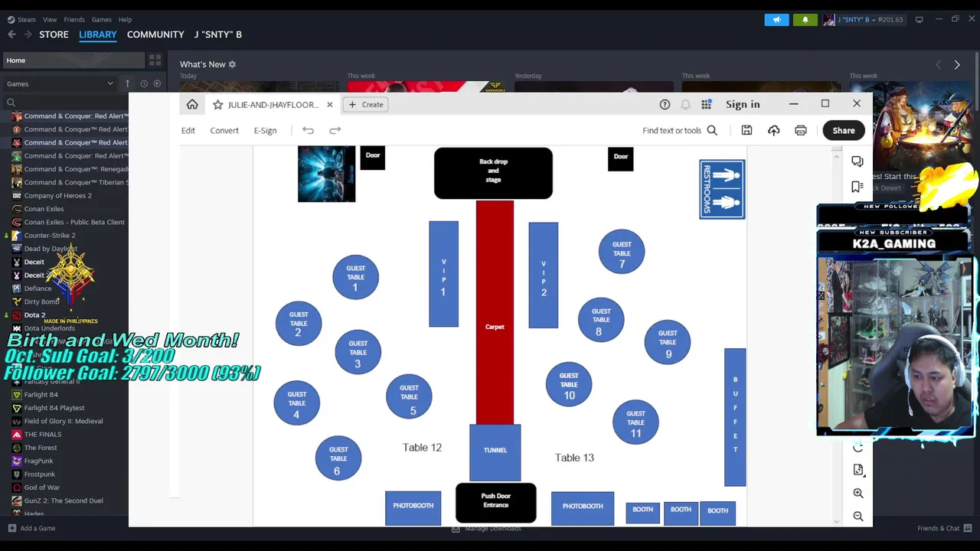
Task: Select Farlight 84 Playtest in library
Action: [x=54, y=407]
